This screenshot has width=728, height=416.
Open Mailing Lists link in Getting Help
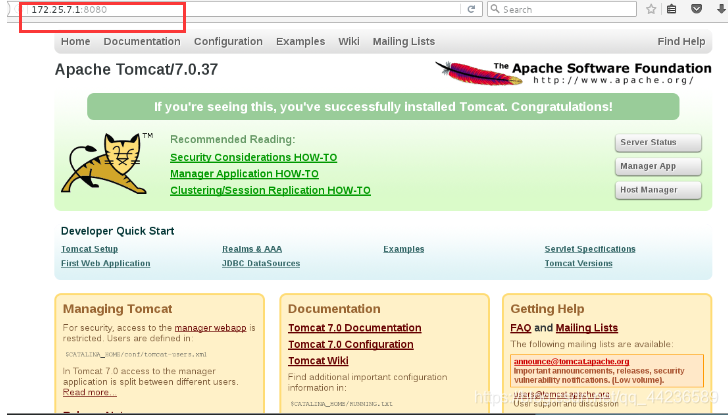[586, 328]
